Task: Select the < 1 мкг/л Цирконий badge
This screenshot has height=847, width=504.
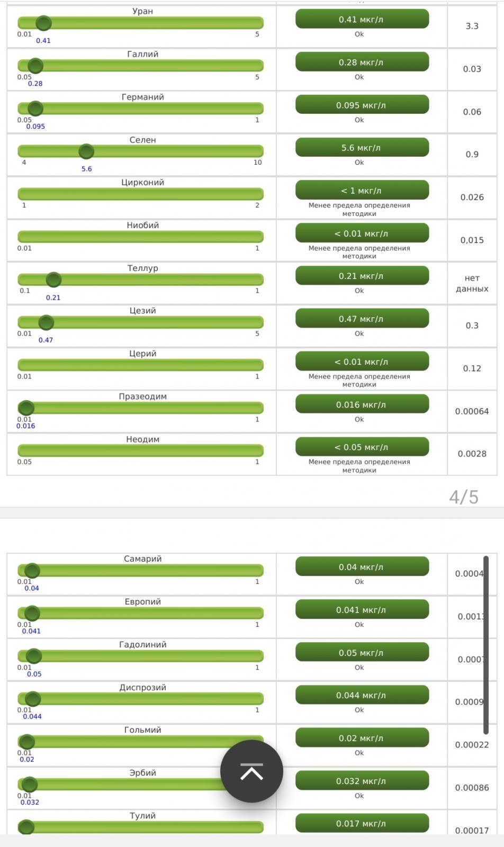Action: tap(362, 191)
